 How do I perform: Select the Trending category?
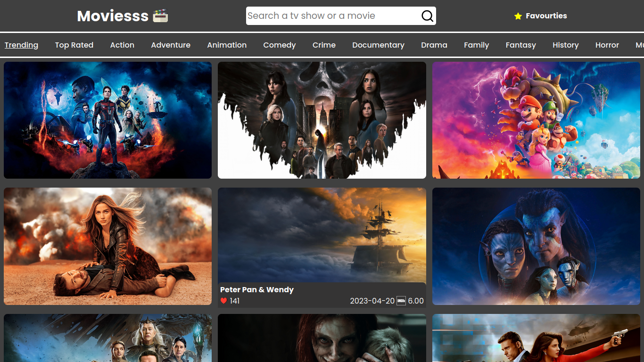[x=21, y=45]
